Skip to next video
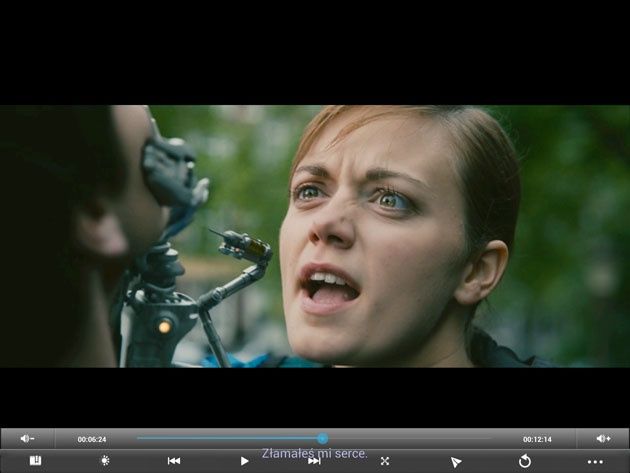 click(x=314, y=461)
